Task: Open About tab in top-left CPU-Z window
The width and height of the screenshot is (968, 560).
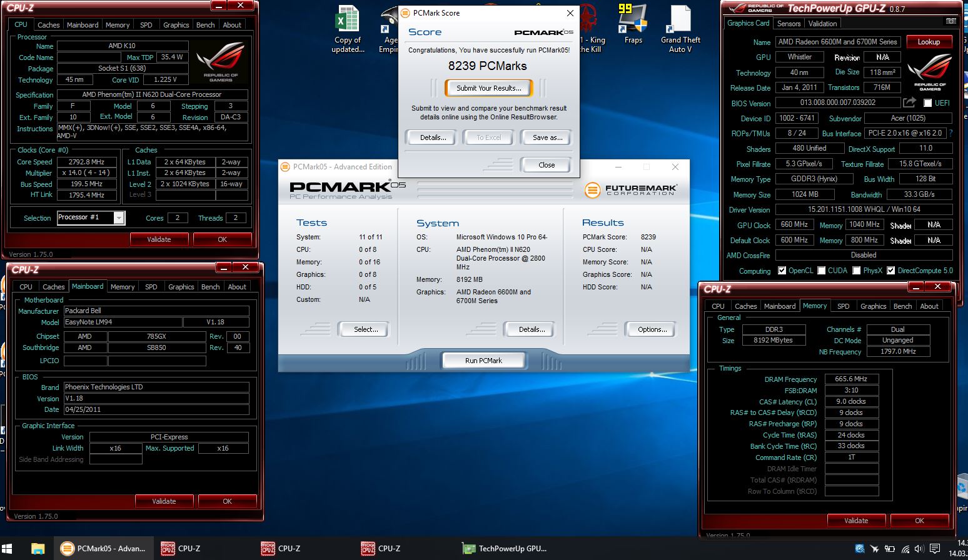Action: (232, 25)
